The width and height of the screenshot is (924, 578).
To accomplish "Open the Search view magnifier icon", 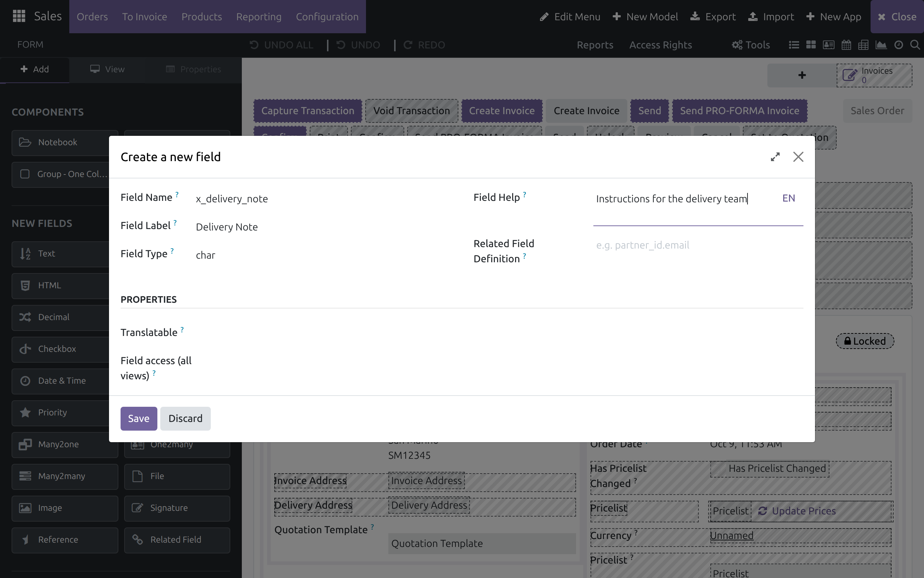I will pyautogui.click(x=915, y=45).
